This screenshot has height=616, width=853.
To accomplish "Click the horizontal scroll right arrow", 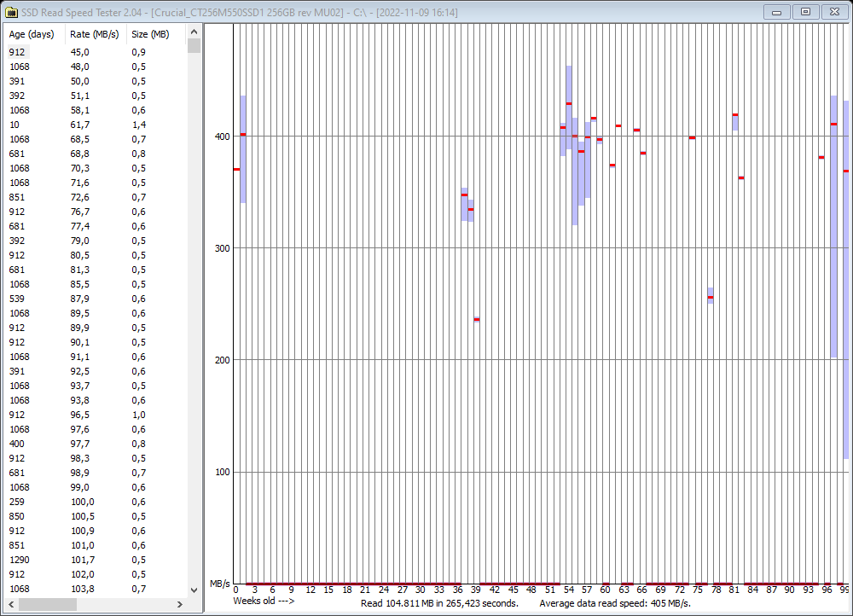I will coord(180,604).
